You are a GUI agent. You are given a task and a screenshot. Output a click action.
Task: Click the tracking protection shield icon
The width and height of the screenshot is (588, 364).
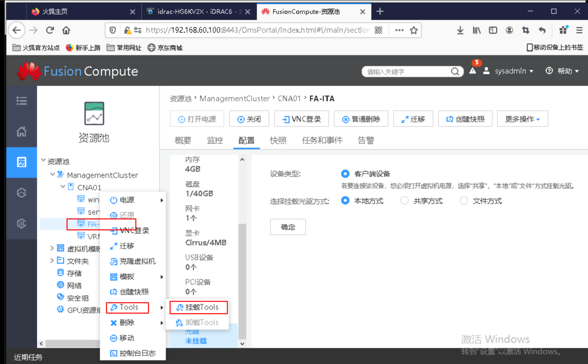point(112,30)
